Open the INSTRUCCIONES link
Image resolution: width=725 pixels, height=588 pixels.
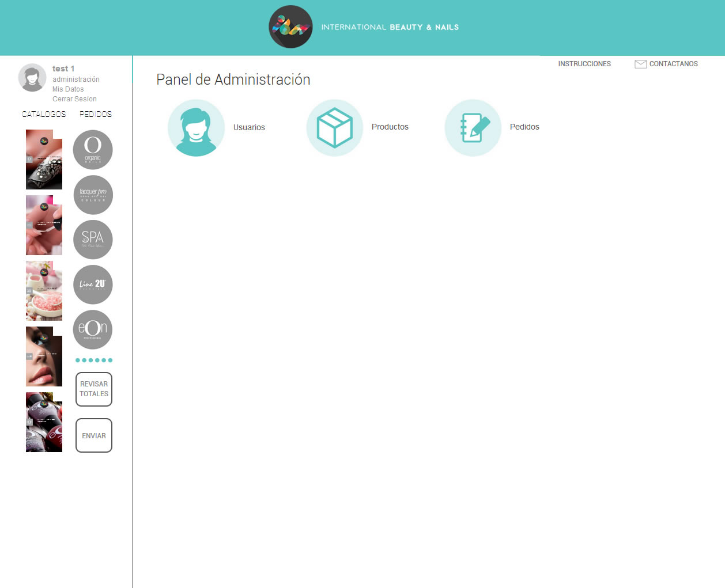tap(584, 64)
